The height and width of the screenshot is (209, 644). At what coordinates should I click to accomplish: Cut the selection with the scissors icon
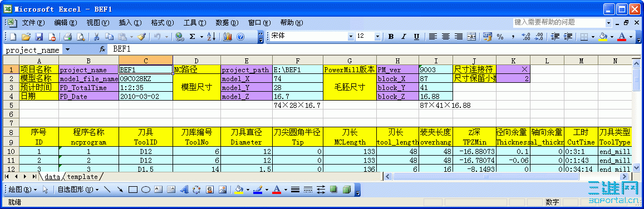pos(96,37)
